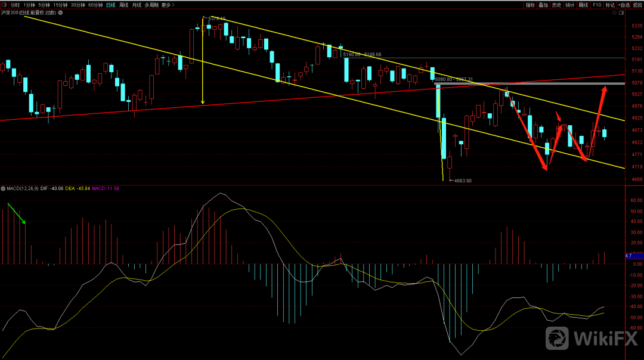Switch to the 60分钟 timeframe
Viewport: 644px width, 360px height.
[95, 5]
